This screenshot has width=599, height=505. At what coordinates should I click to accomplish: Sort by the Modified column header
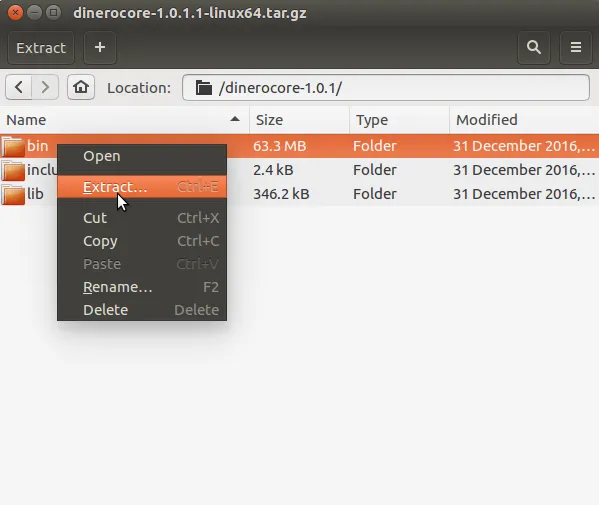pyautogui.click(x=524, y=120)
